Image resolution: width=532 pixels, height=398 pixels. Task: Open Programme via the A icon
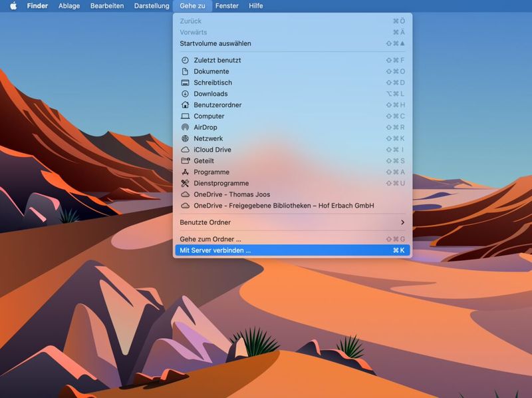click(x=209, y=172)
